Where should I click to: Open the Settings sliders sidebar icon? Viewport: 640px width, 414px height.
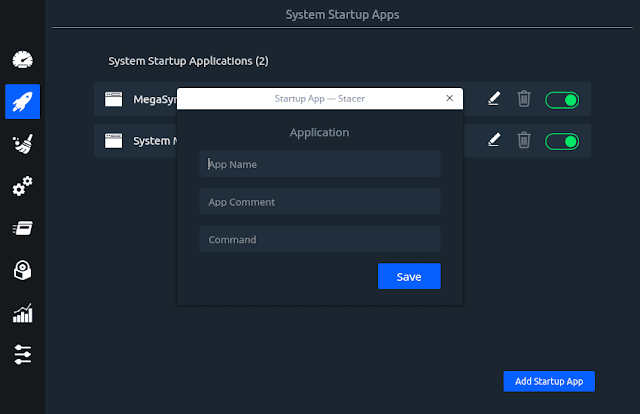tap(22, 354)
